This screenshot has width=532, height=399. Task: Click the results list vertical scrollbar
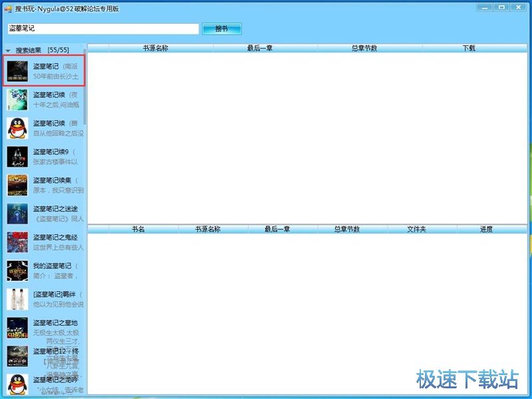(85, 87)
